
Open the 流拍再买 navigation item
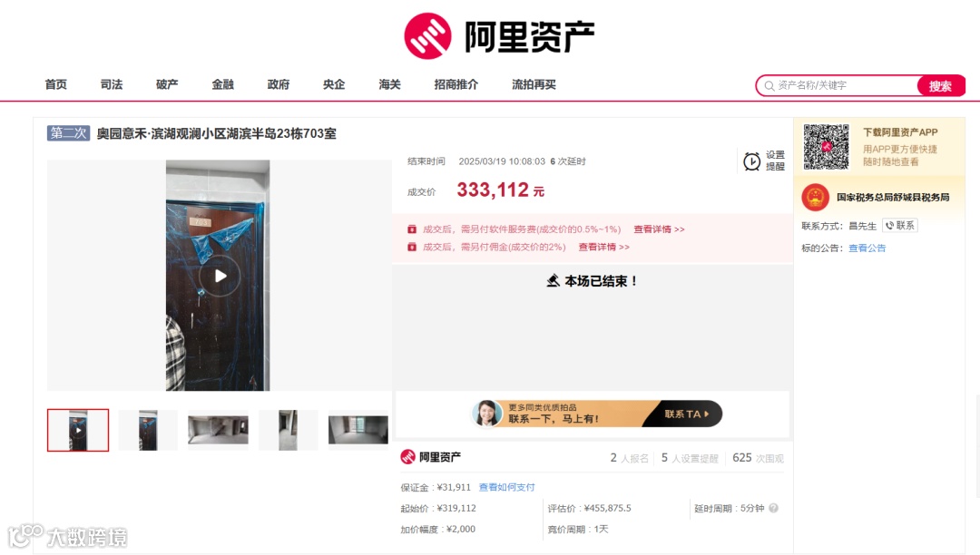pos(534,84)
